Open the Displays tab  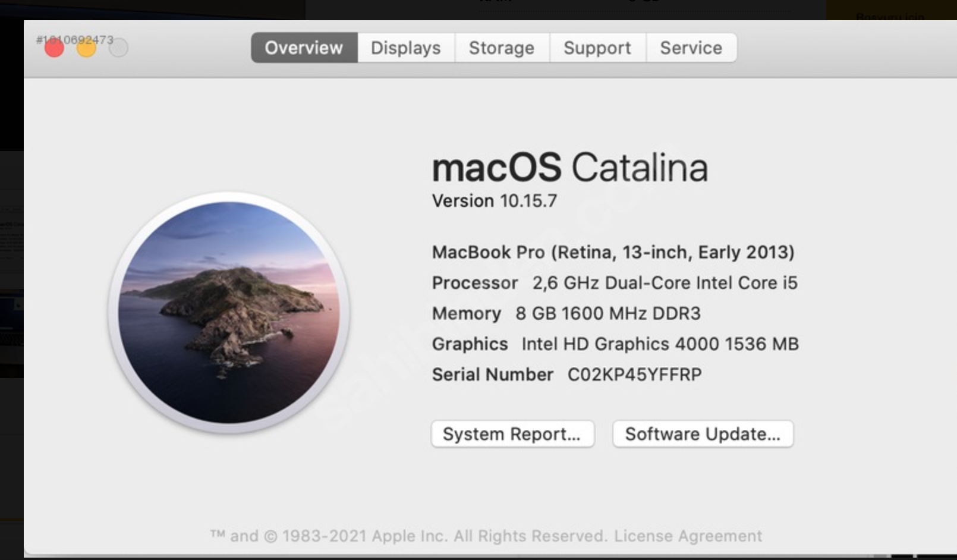pyautogui.click(x=406, y=48)
